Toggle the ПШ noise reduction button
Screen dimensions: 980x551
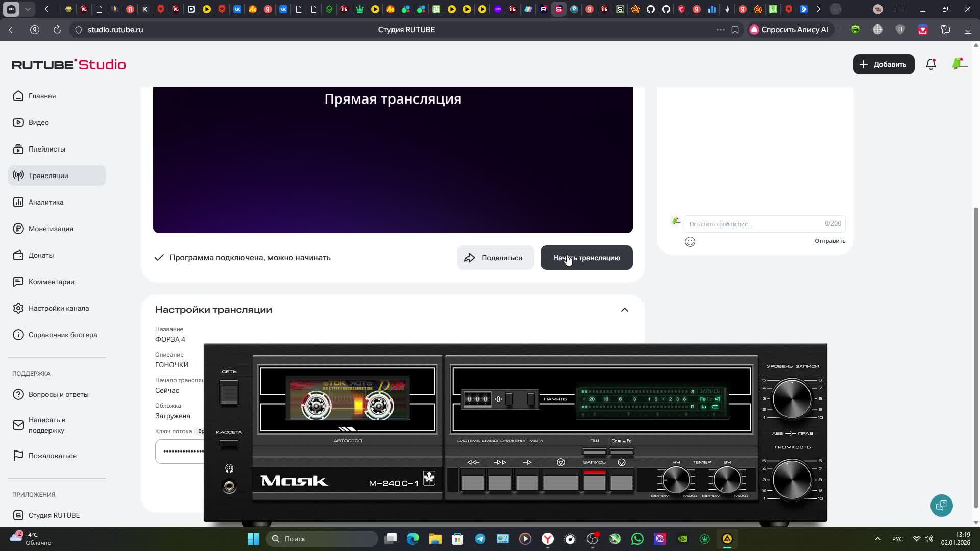tap(594, 451)
